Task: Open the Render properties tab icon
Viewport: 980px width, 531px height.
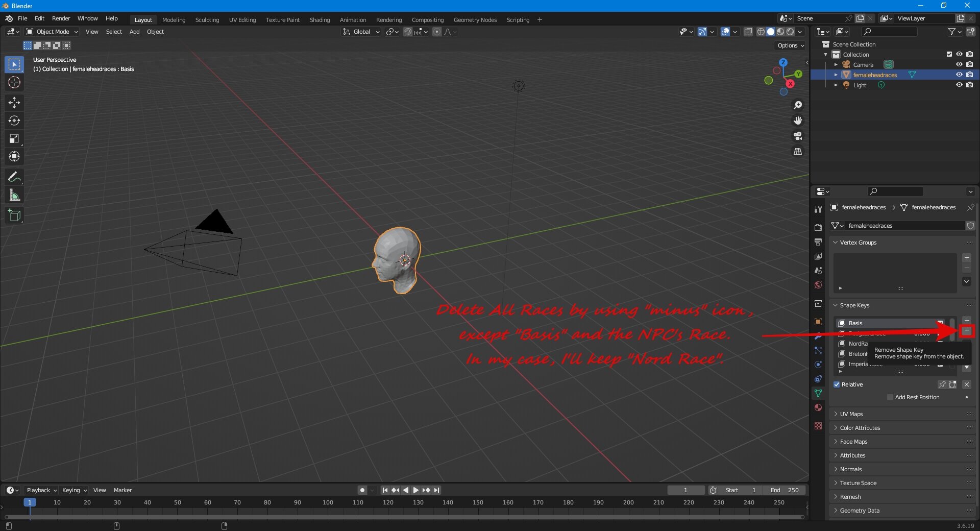Action: pos(818,227)
